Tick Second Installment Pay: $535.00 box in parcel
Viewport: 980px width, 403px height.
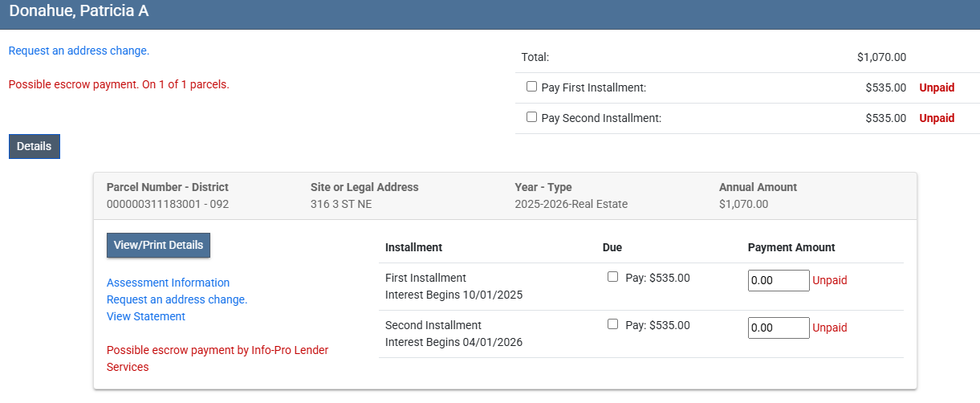612,324
